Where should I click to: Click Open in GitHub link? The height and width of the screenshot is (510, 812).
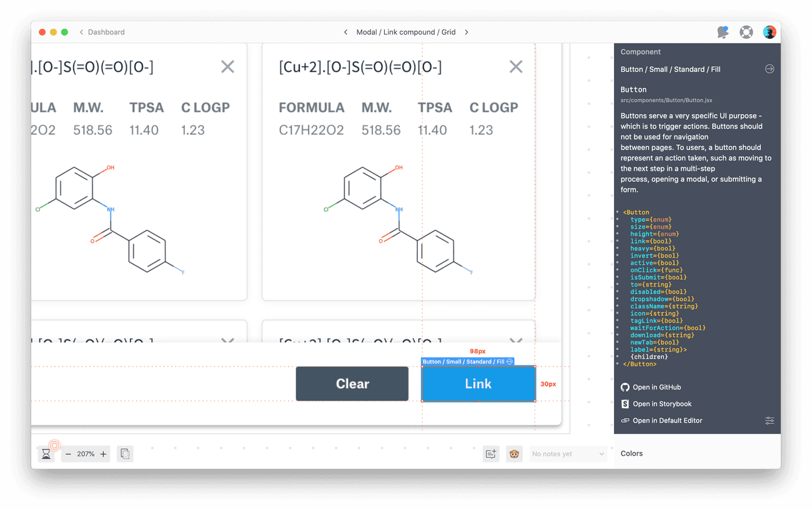[656, 388]
